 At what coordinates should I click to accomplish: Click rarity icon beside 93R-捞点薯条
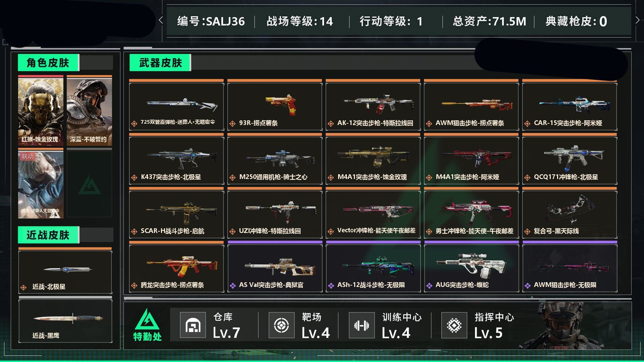232,124
